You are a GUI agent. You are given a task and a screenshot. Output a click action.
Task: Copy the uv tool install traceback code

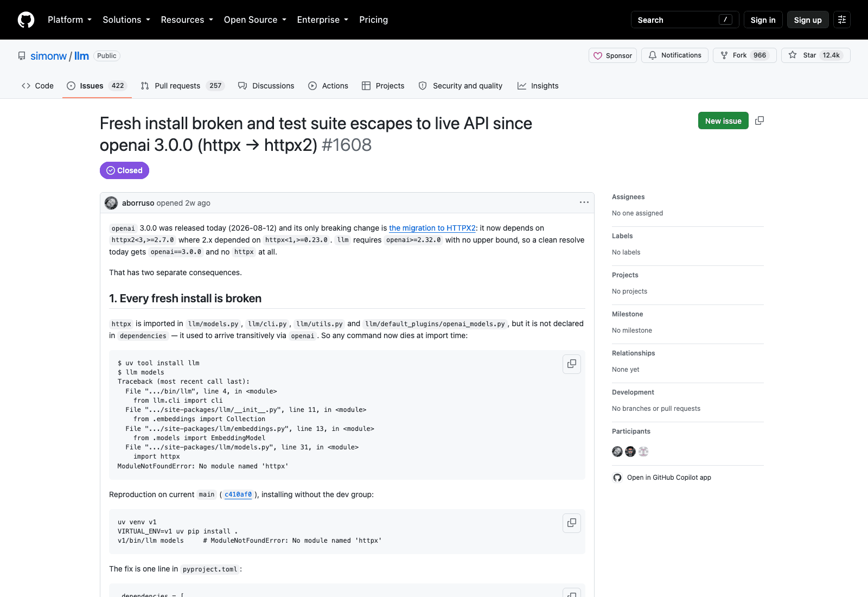(572, 364)
